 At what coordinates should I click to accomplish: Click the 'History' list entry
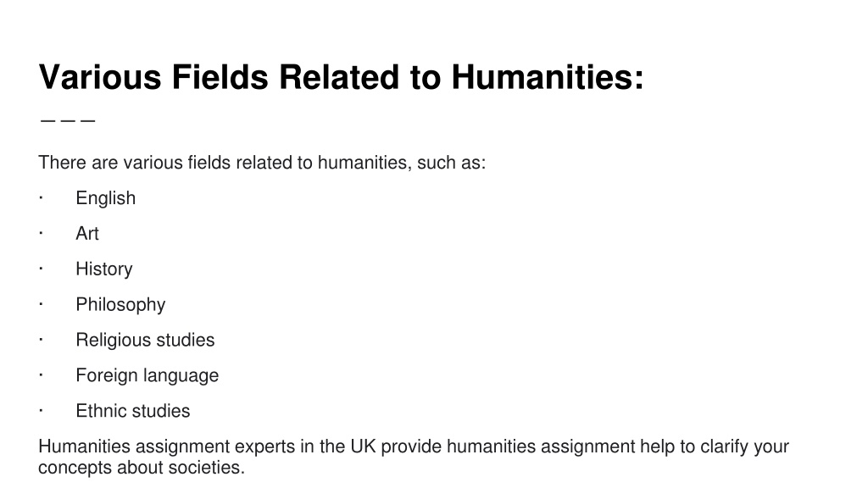tap(104, 269)
